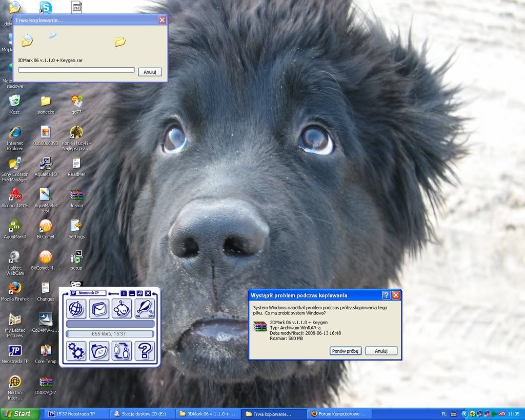This screenshot has width=525, height=420.
Task: Toggle the ON/OFF connection switch in Neostrada
Action: [144, 309]
